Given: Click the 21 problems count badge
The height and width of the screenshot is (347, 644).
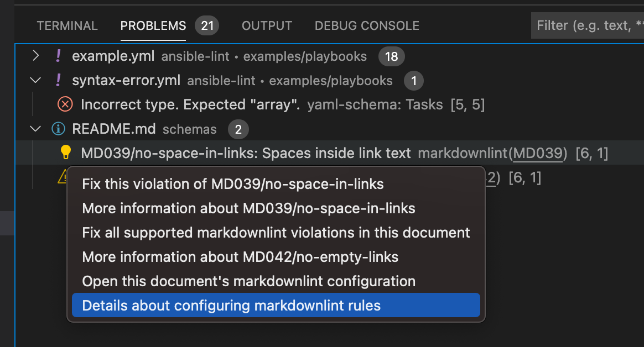Looking at the screenshot, I should (206, 25).
